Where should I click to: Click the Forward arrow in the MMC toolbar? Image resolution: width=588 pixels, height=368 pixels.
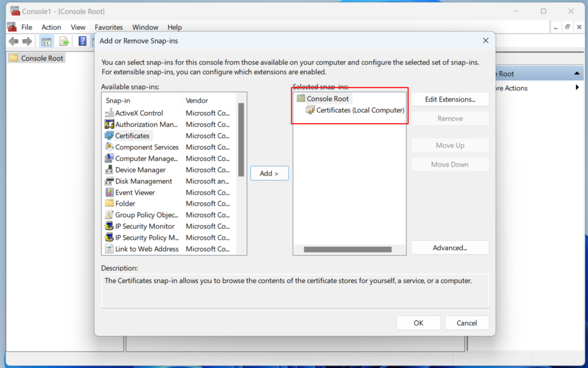point(27,41)
